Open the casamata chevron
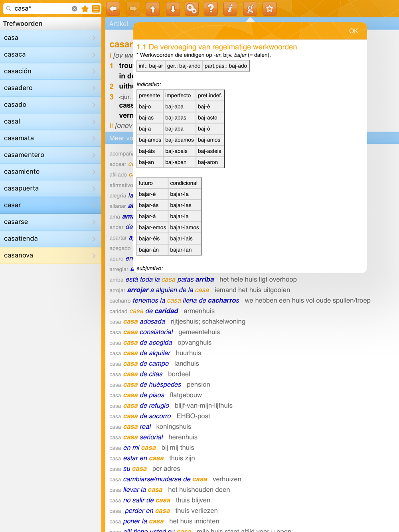Image resolution: width=399 pixels, height=532 pixels. point(94,138)
